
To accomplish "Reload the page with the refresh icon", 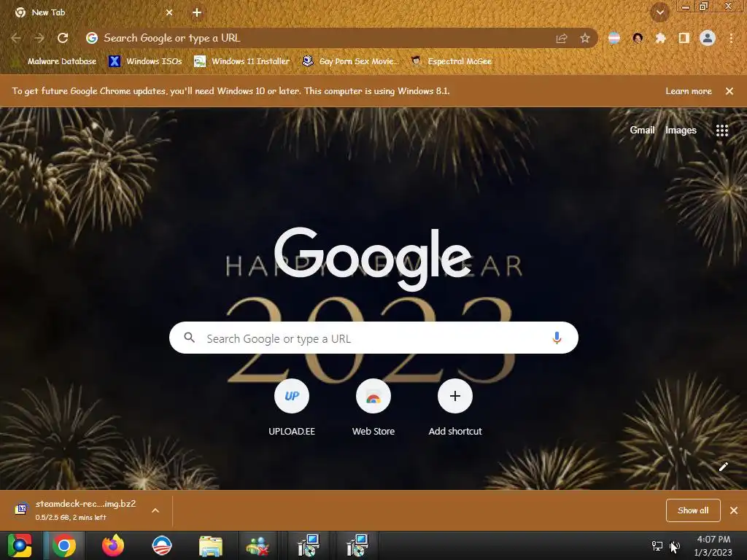I will click(63, 38).
